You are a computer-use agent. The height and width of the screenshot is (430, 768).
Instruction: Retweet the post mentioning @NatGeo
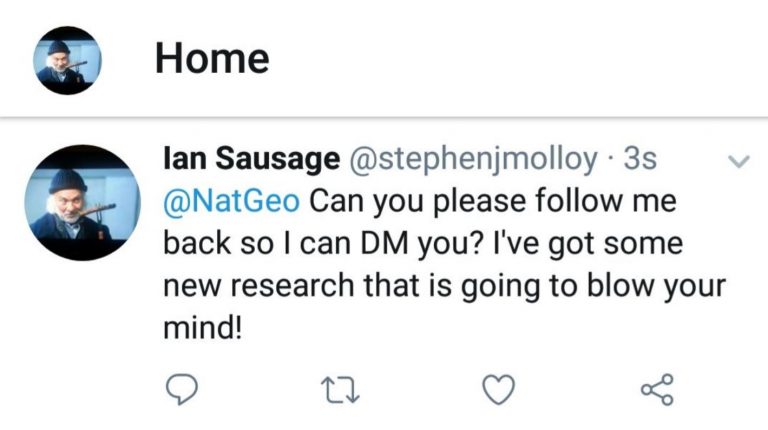(336, 388)
